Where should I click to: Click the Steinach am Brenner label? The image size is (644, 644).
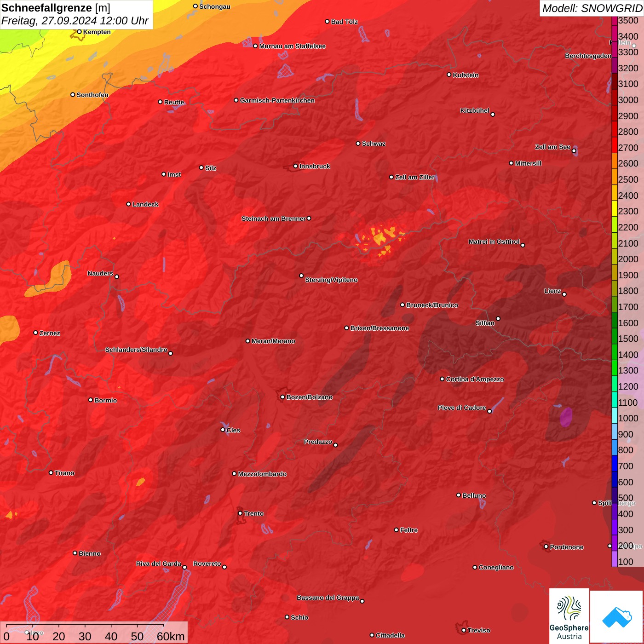pos(274,218)
